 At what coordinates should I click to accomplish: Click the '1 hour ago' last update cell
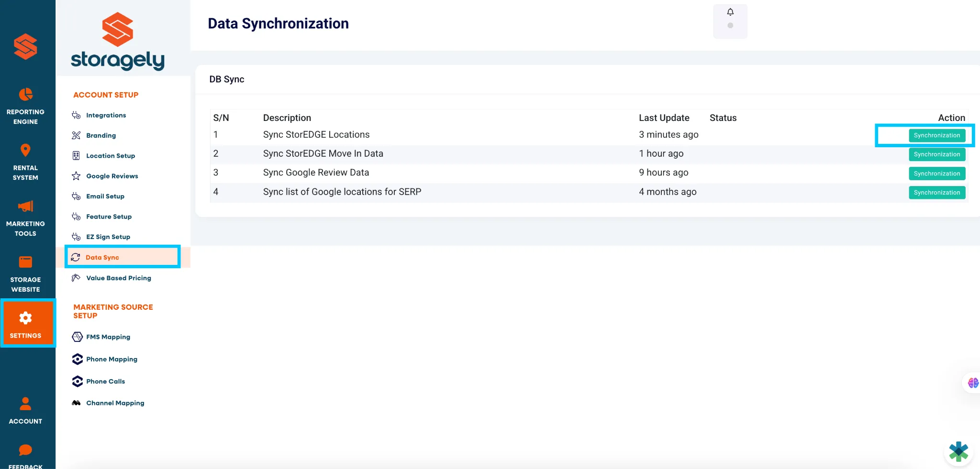pos(661,153)
